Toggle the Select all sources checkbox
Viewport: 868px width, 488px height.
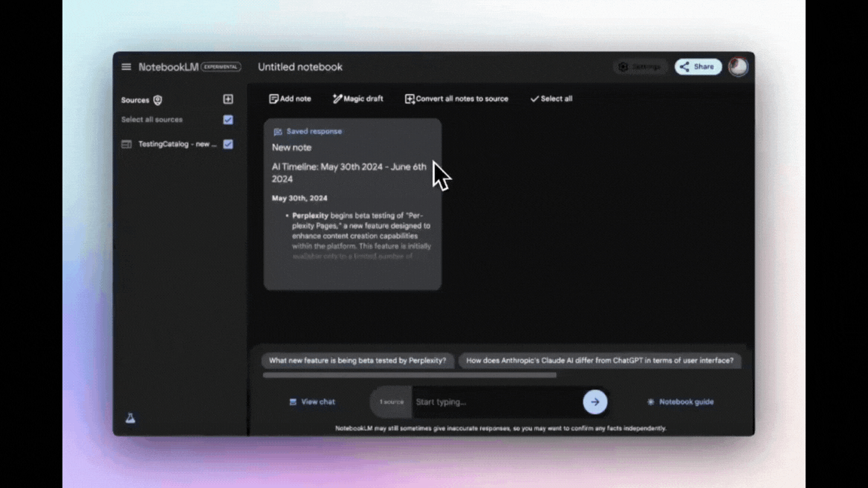point(228,120)
